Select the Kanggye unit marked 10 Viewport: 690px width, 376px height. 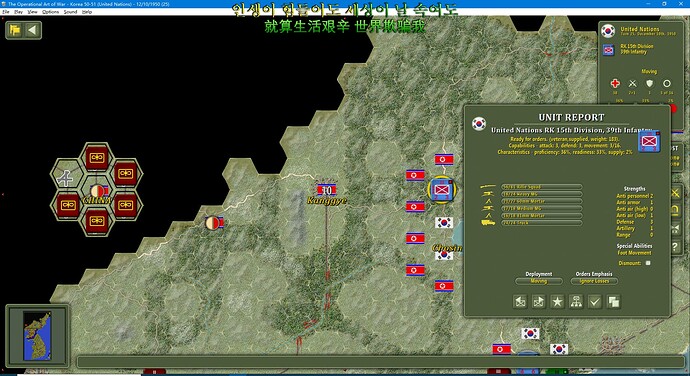[327, 190]
